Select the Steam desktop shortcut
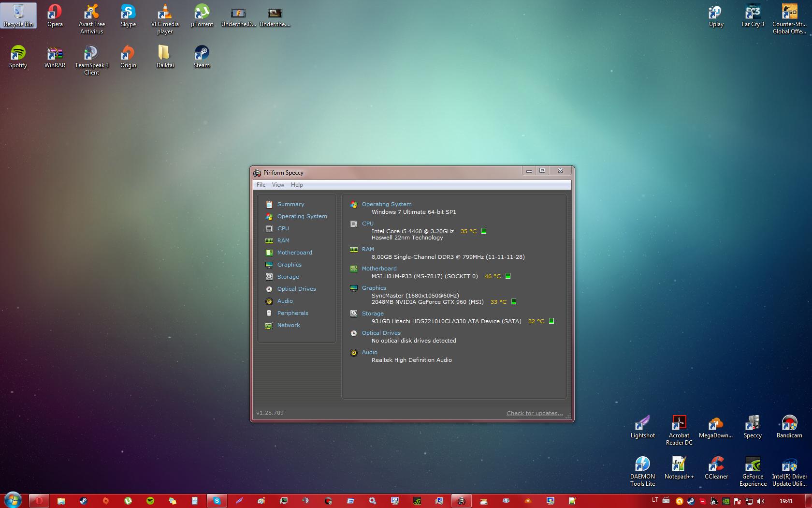The image size is (812, 508). (x=202, y=57)
